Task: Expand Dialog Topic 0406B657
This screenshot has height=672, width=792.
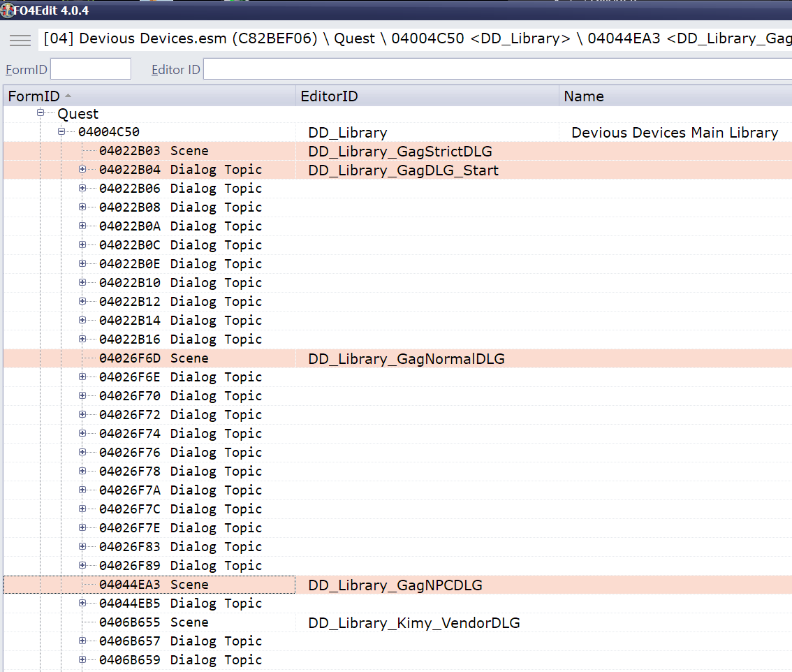Action: (x=82, y=641)
